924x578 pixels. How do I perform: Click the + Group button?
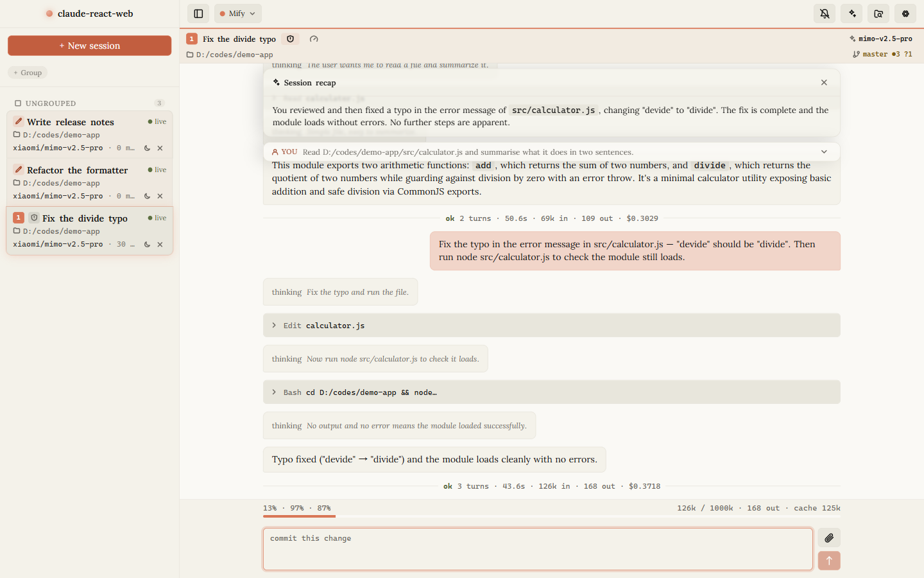pos(28,73)
